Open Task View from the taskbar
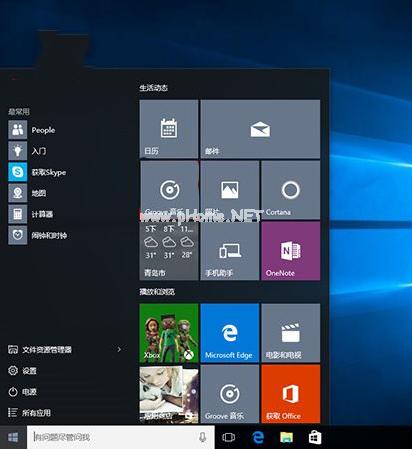 pyautogui.click(x=229, y=437)
